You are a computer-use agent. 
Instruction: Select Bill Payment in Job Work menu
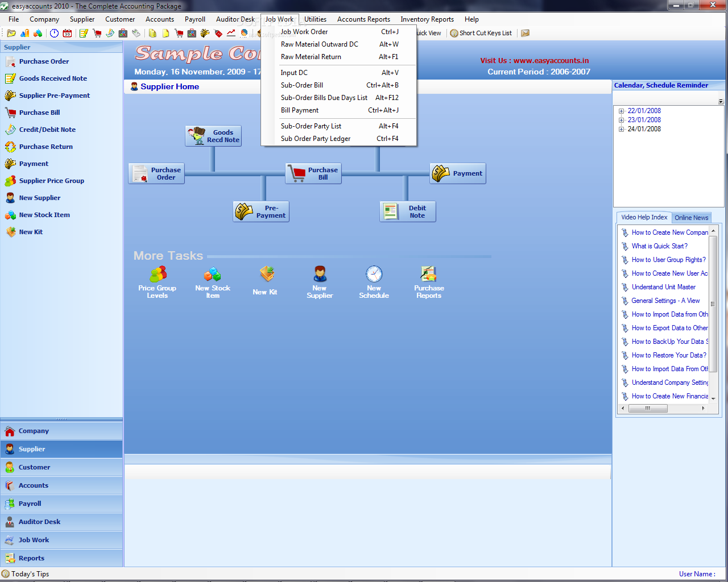pyautogui.click(x=339, y=110)
